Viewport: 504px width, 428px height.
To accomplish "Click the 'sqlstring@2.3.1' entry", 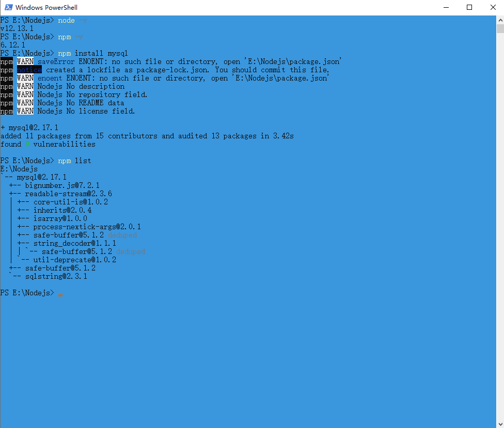I will [x=56, y=276].
